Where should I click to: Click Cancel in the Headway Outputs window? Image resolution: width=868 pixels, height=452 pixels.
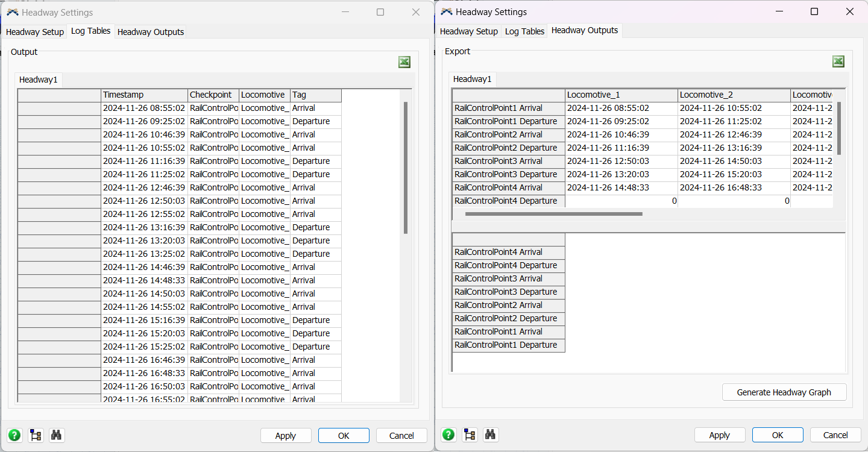tap(835, 435)
